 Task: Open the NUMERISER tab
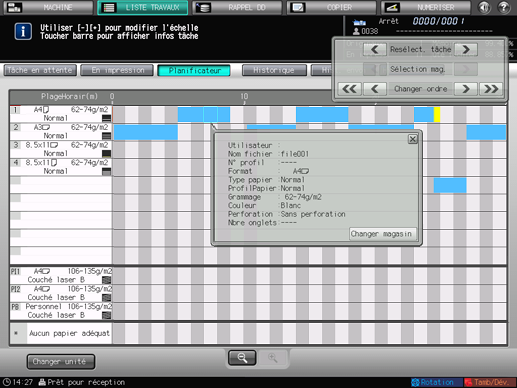(x=426, y=7)
